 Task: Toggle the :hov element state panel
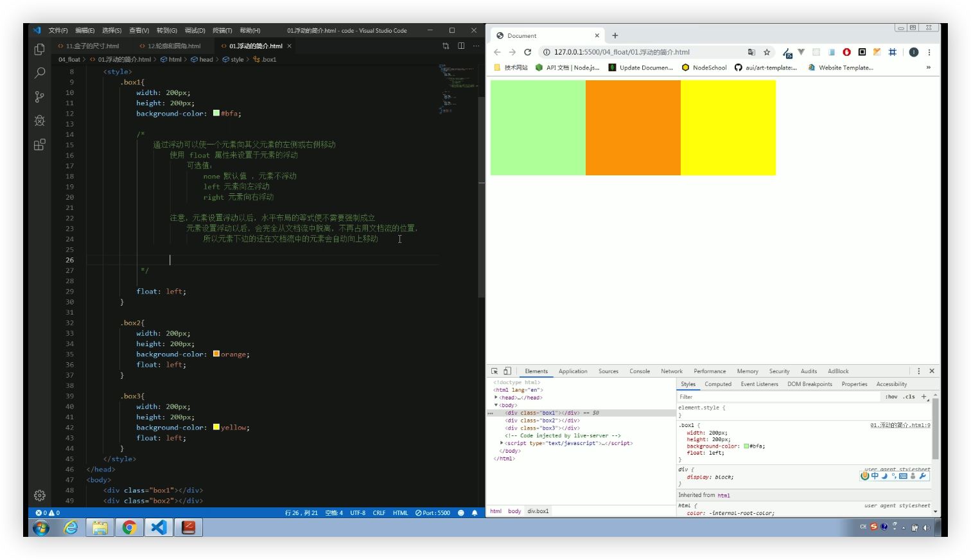(891, 397)
